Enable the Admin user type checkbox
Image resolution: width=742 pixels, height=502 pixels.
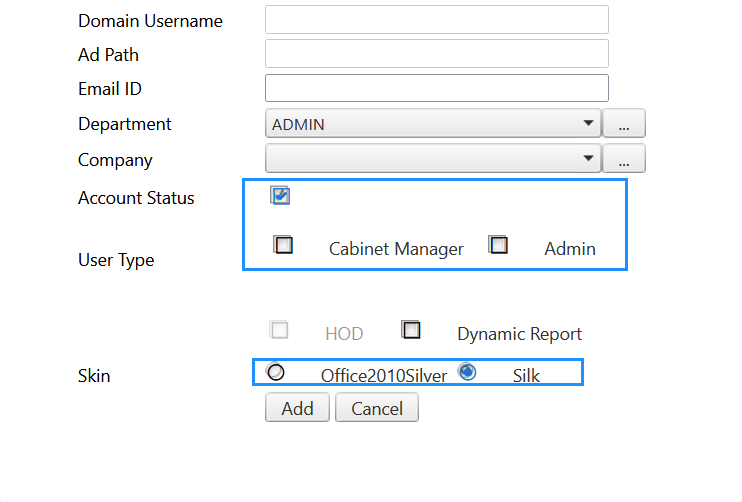[x=499, y=245]
